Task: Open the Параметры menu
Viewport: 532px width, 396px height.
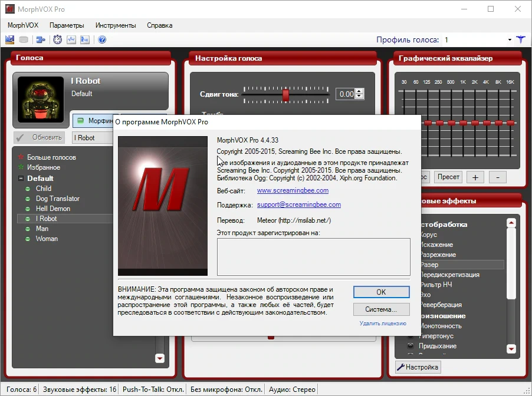Action: (67, 25)
